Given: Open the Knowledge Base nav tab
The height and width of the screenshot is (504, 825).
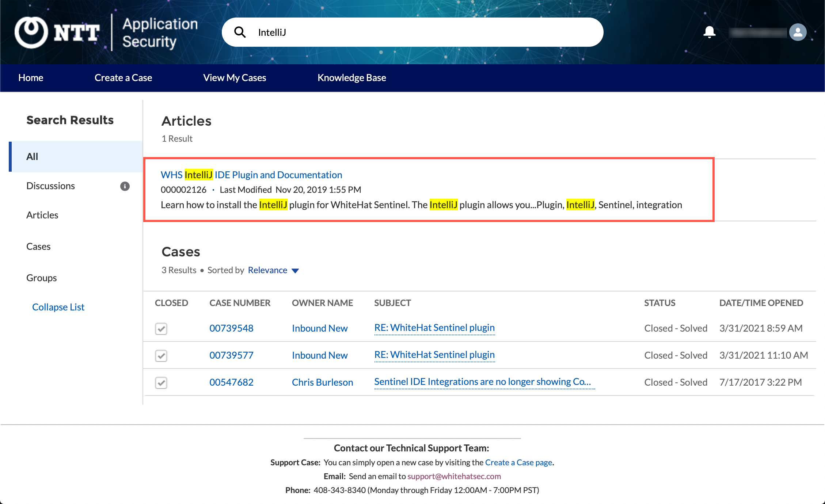Looking at the screenshot, I should pos(351,78).
